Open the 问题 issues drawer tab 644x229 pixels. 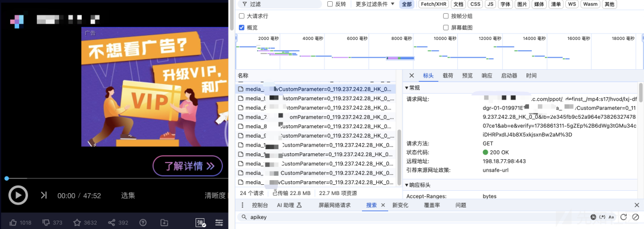coord(461,205)
